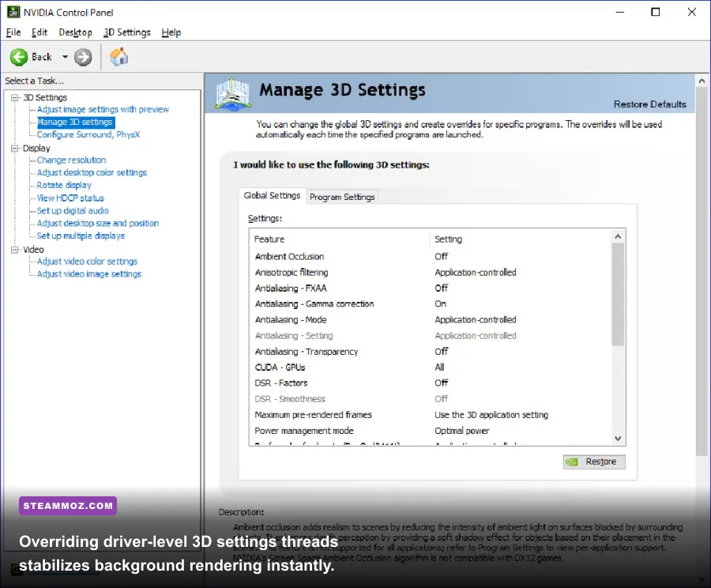The height and width of the screenshot is (588, 711).
Task: Open Configure Surround, PhysX
Action: click(x=88, y=134)
